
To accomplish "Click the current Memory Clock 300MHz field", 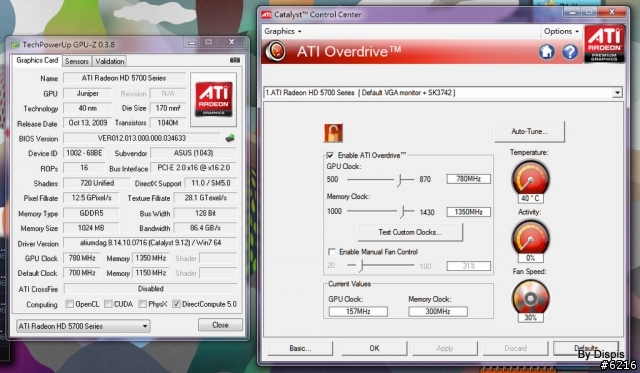I will coord(438,311).
